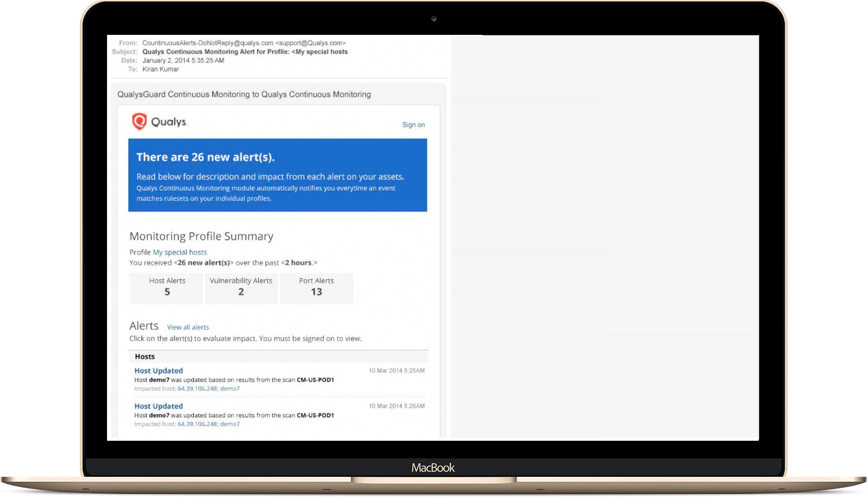This screenshot has height=501, width=868.
Task: Click the sender address ContinuousAlerts-DoNotReply
Action: tap(244, 43)
